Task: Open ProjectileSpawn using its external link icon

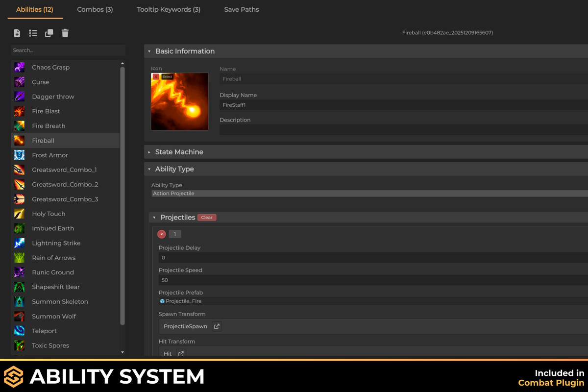Action: (x=216, y=326)
